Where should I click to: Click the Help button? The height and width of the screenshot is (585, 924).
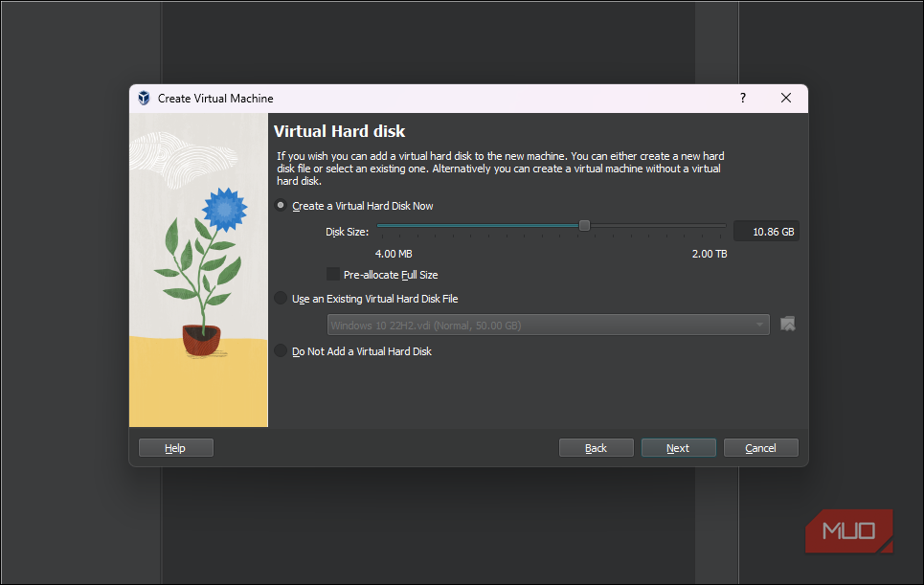coord(175,448)
